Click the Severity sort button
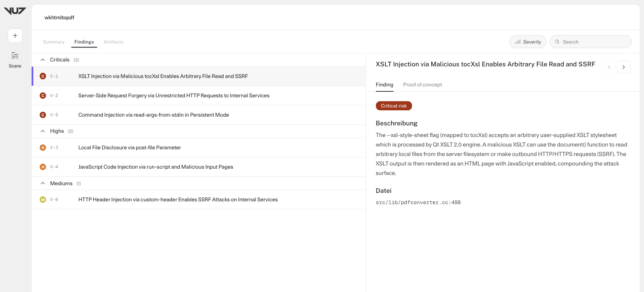The width and height of the screenshot is (644, 292). pyautogui.click(x=528, y=42)
